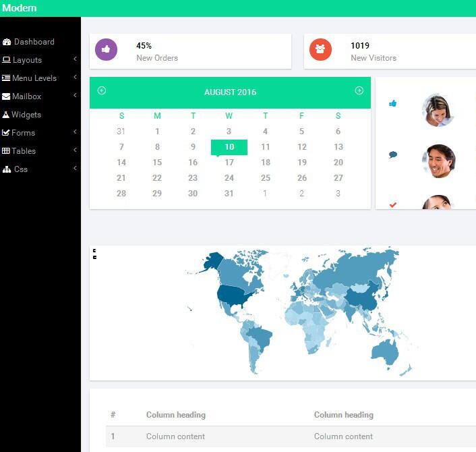Go to previous month with left arrow
The height and width of the screenshot is (452, 476).
pyautogui.click(x=102, y=90)
